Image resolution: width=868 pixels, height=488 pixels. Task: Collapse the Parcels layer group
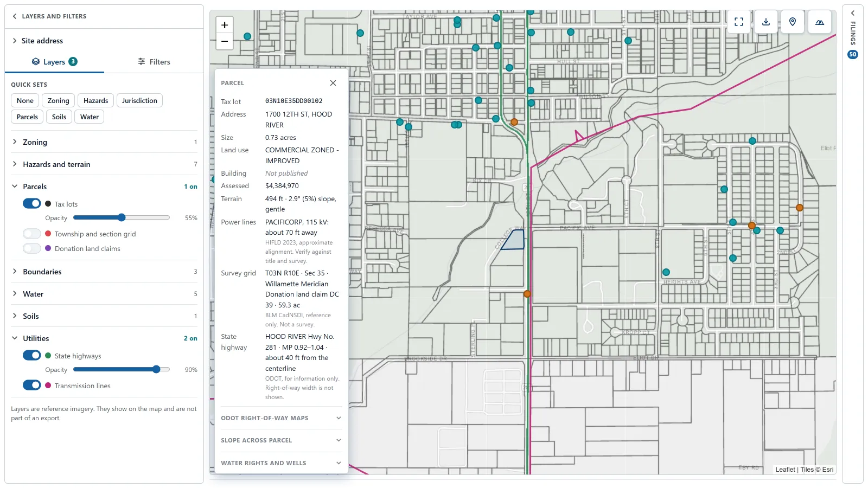coord(104,187)
